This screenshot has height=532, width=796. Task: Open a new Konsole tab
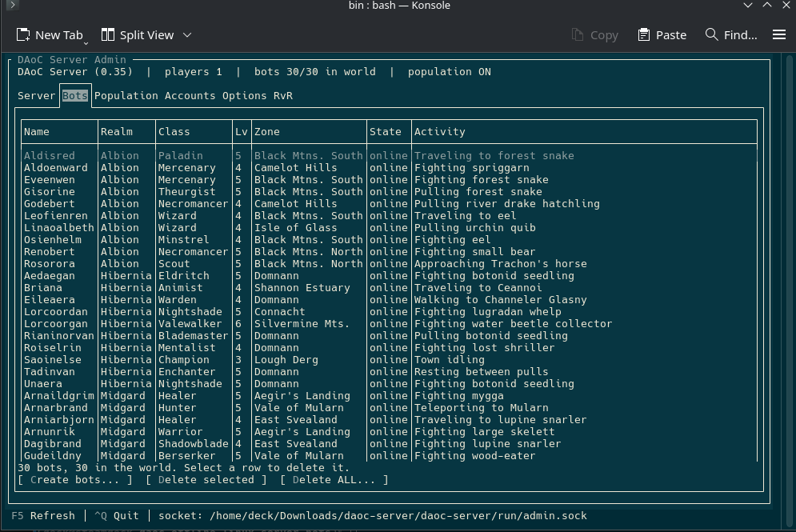[x=50, y=35]
